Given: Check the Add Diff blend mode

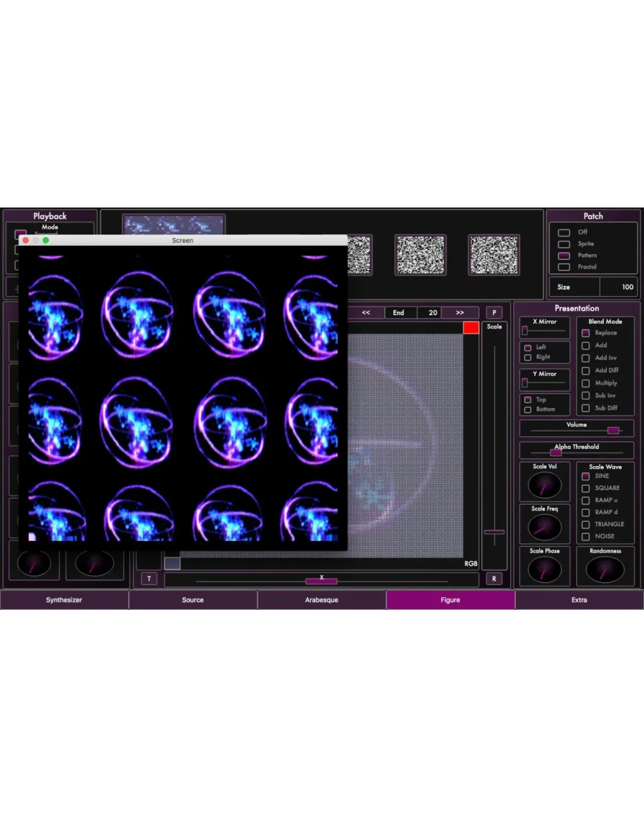Looking at the screenshot, I should [x=585, y=370].
